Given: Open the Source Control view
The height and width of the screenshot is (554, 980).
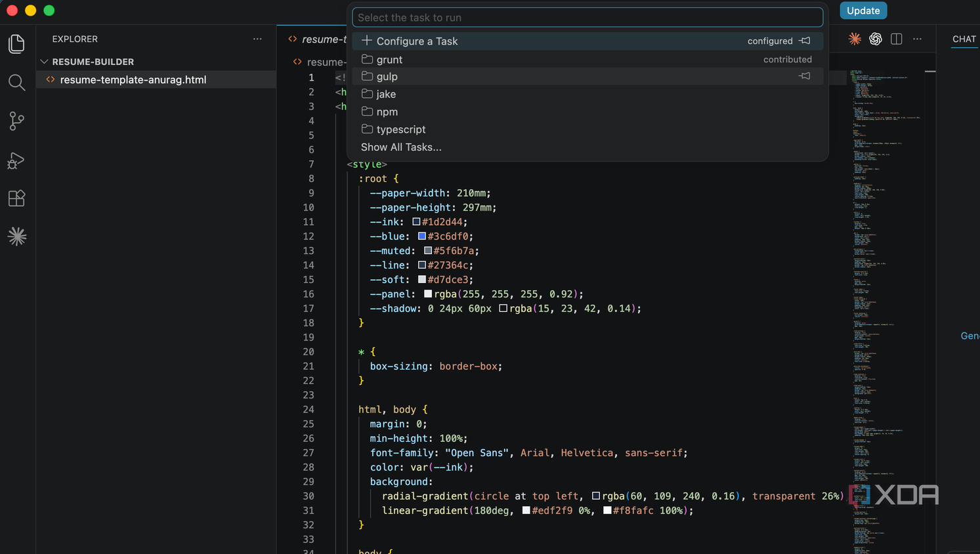Looking at the screenshot, I should [16, 121].
